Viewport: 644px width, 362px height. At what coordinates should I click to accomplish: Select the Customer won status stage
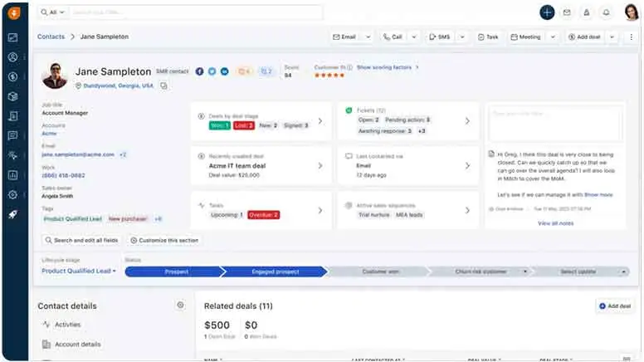tap(380, 271)
